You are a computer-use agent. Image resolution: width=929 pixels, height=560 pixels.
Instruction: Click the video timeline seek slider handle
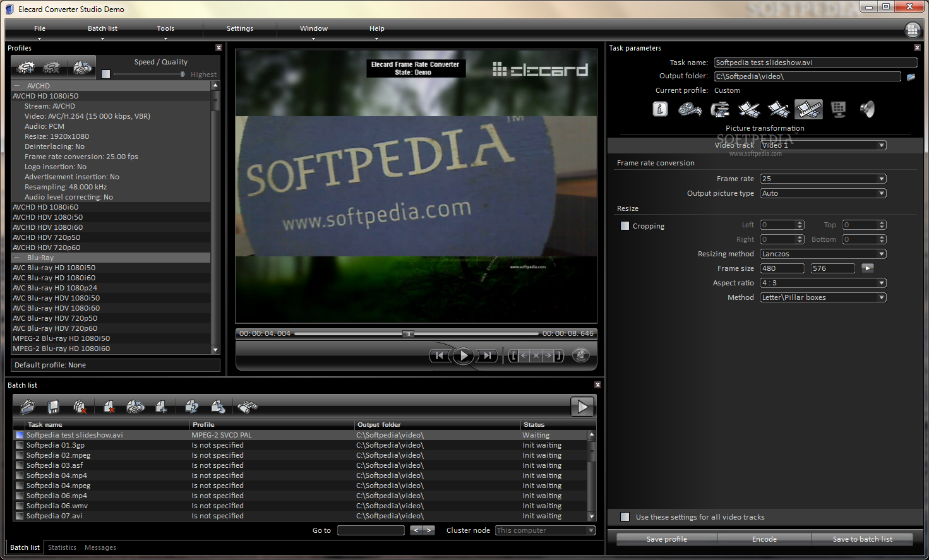pos(409,333)
